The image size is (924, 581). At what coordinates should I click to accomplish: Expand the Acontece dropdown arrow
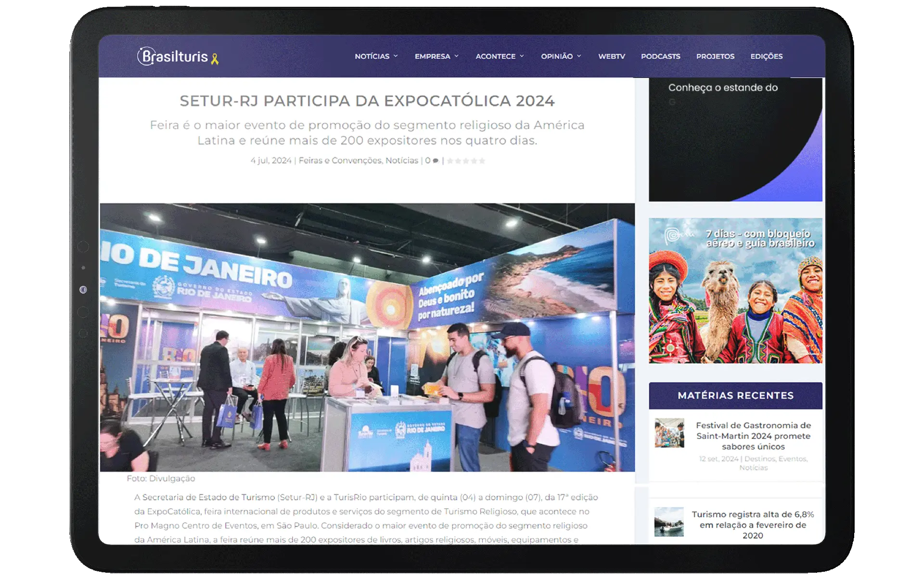522,56
